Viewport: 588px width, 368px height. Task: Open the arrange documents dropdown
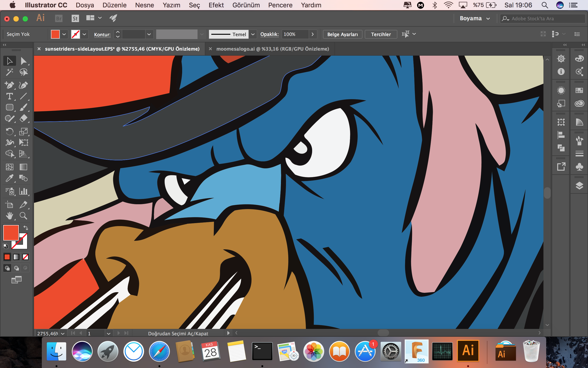coord(94,18)
